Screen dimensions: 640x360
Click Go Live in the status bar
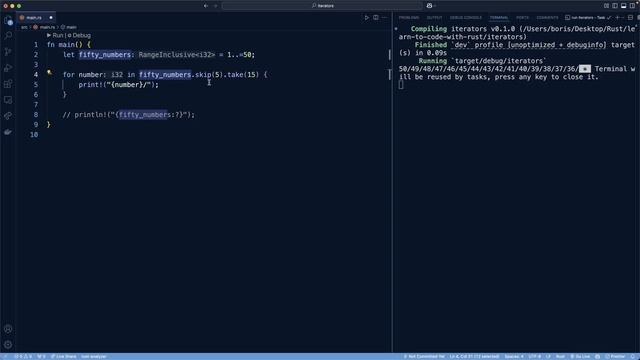[580, 356]
